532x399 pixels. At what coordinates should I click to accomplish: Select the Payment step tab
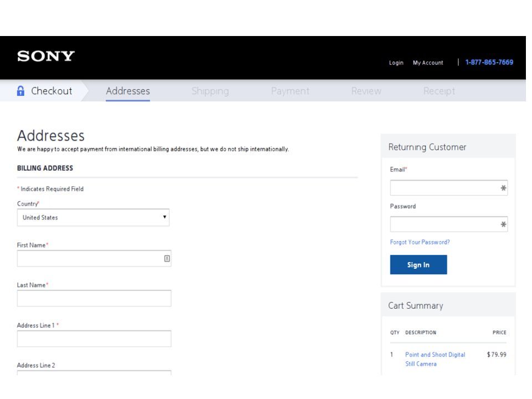[290, 91]
